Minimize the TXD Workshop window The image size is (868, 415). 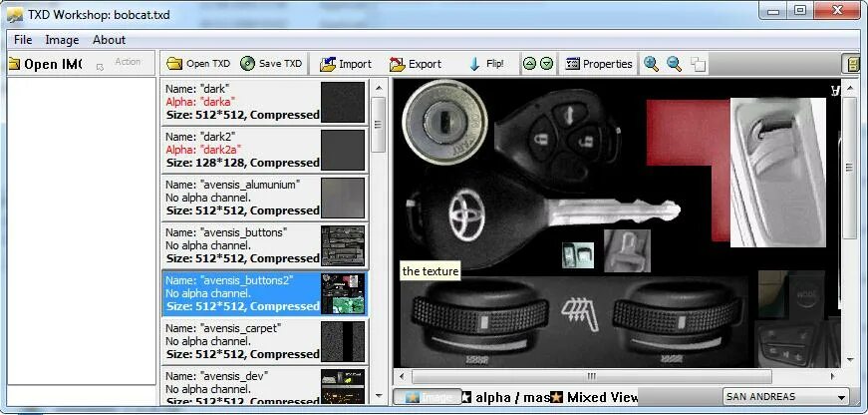[x=774, y=11]
